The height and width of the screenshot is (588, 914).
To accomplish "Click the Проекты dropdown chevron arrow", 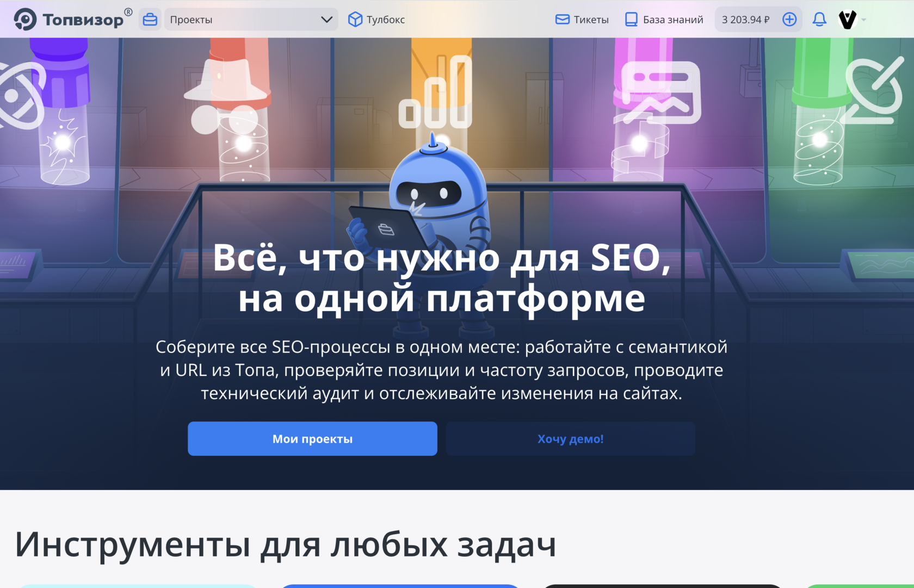I will [326, 20].
